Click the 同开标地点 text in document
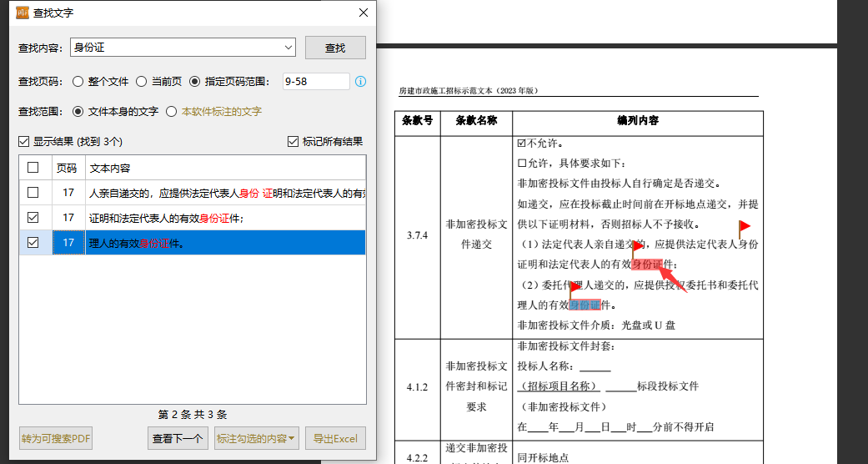 [543, 458]
